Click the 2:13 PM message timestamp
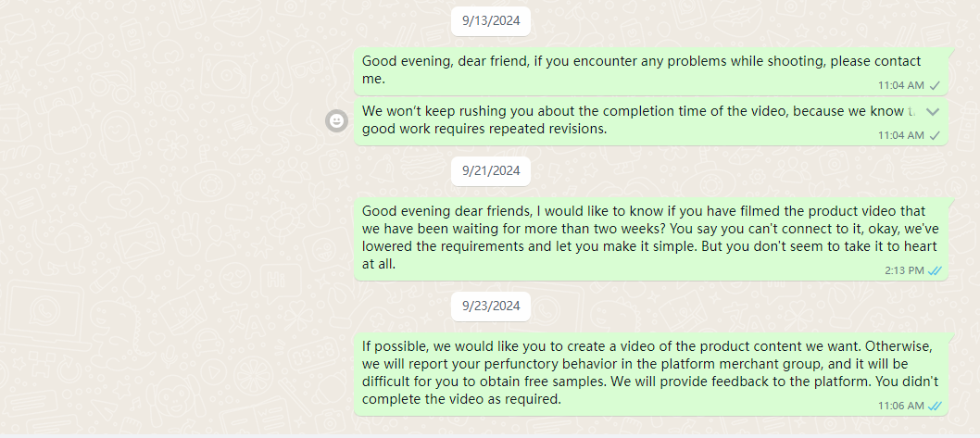Viewport: 980px width, 438px height. 904,270
